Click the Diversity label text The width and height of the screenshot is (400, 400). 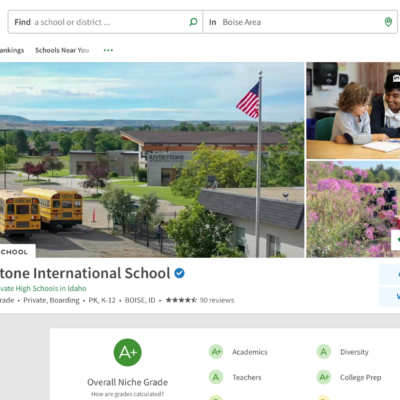coord(354,352)
